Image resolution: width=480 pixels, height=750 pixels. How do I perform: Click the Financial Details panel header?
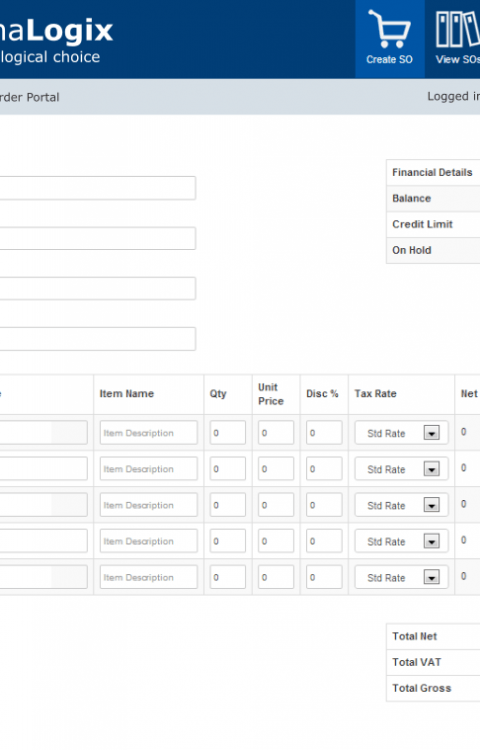tap(433, 172)
